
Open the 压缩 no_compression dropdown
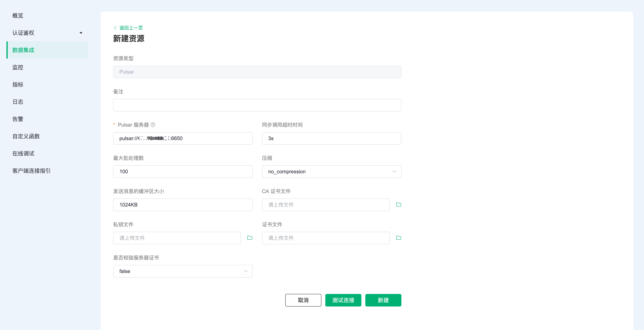click(331, 171)
